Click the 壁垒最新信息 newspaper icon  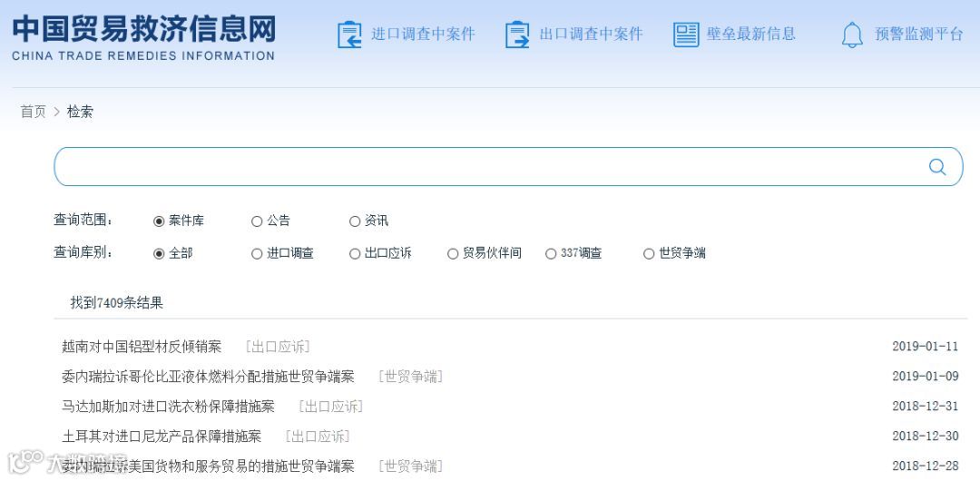[686, 34]
